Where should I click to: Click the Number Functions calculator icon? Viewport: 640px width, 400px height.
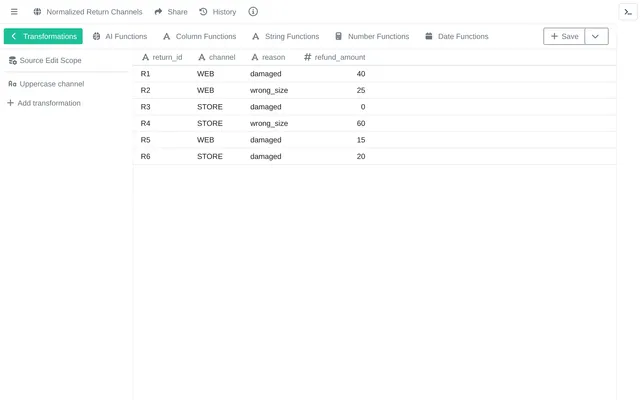coord(338,36)
